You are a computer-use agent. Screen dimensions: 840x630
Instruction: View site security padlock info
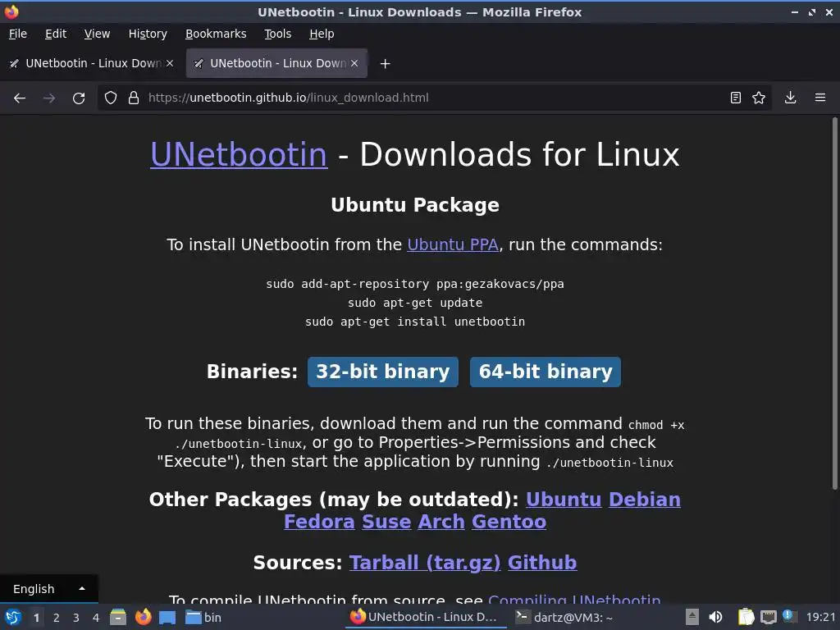[x=134, y=98]
